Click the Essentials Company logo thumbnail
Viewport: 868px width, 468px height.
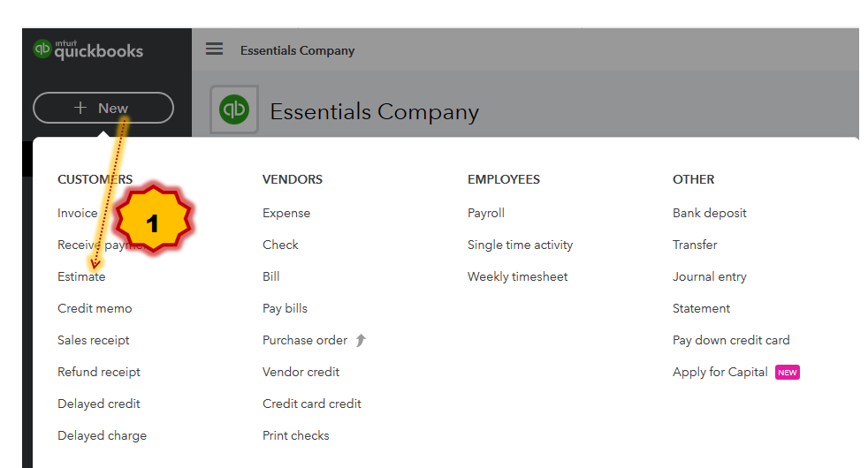pos(234,109)
